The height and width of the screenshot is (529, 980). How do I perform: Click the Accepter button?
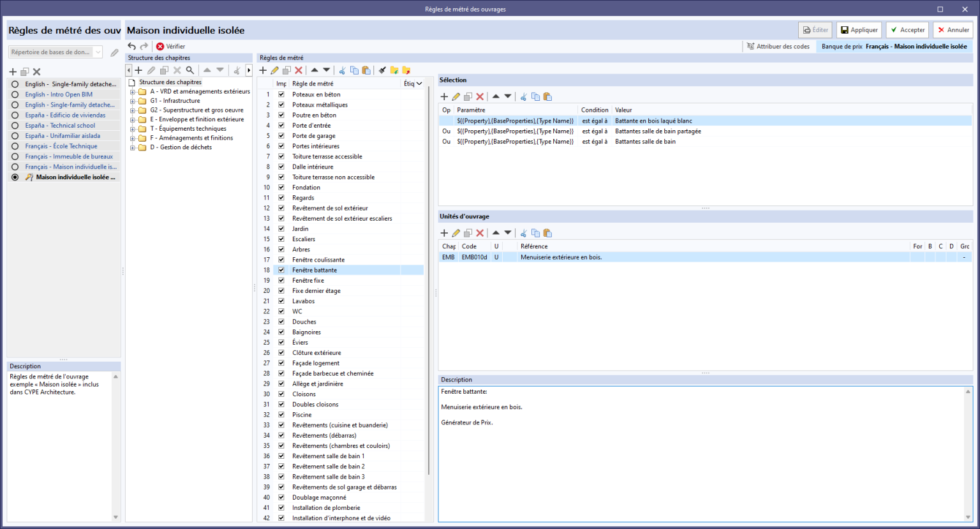[x=907, y=30]
